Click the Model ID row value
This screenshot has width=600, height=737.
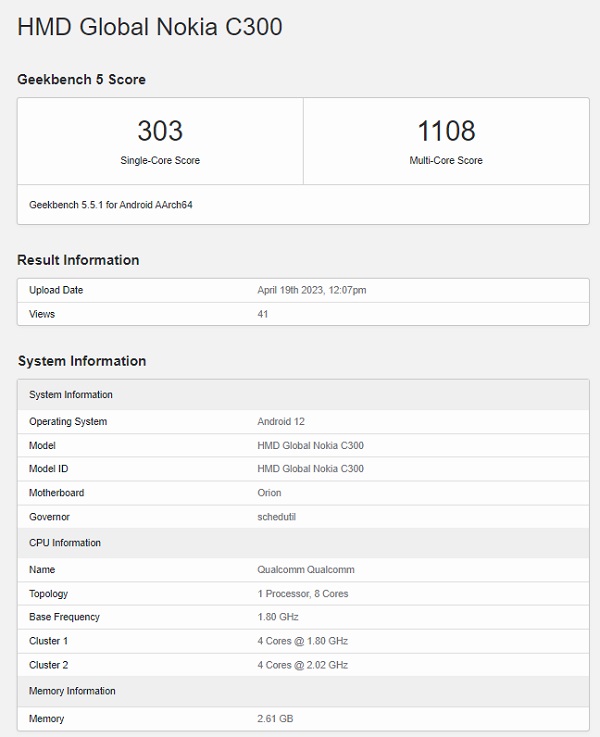tap(310, 469)
